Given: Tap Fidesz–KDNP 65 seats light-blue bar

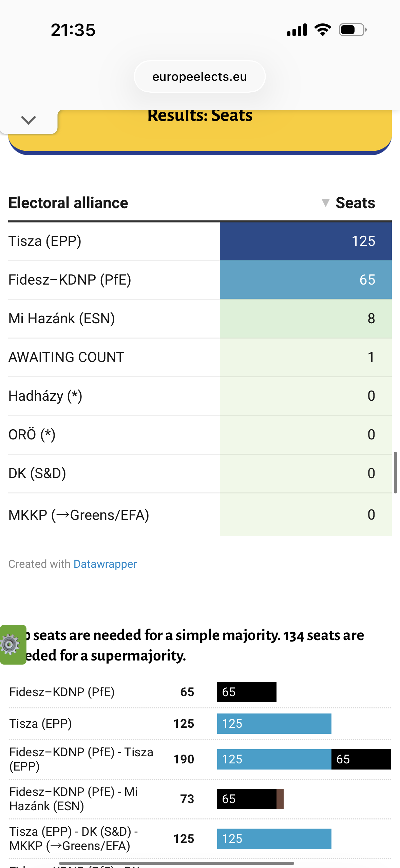Looking at the screenshot, I should coord(305,280).
